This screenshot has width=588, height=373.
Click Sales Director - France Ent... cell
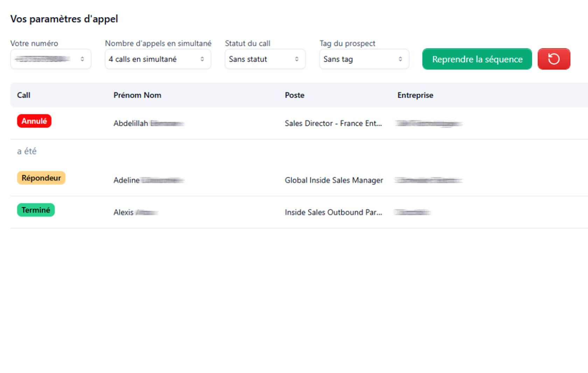[333, 123]
